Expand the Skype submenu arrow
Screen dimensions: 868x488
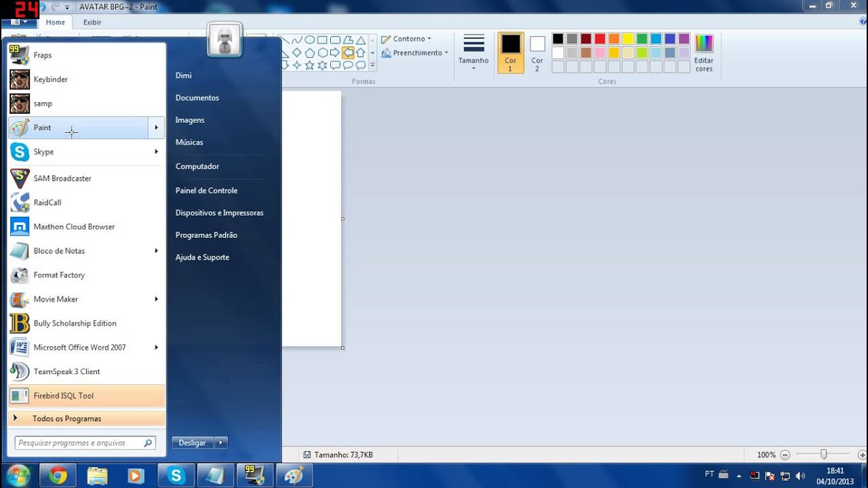pyautogui.click(x=157, y=152)
